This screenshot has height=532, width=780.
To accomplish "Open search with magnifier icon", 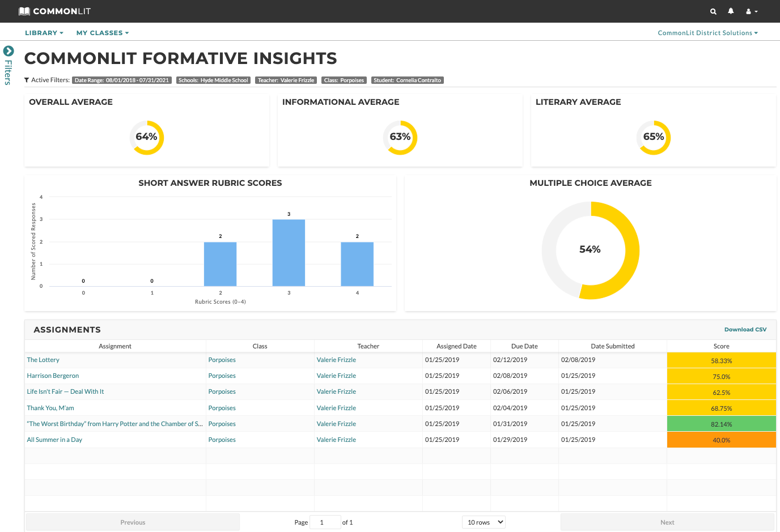I will (x=713, y=11).
